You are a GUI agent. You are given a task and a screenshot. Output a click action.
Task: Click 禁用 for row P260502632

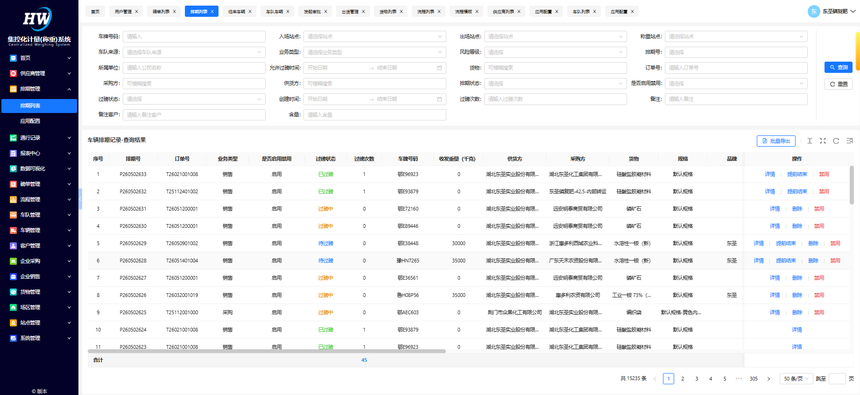pos(824,191)
